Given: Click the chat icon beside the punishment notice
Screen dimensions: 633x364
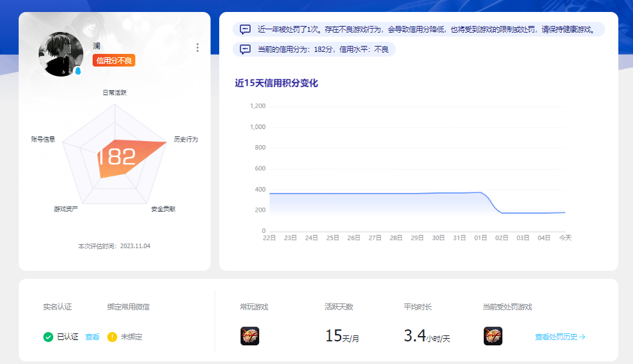Looking at the screenshot, I should click(x=245, y=29).
